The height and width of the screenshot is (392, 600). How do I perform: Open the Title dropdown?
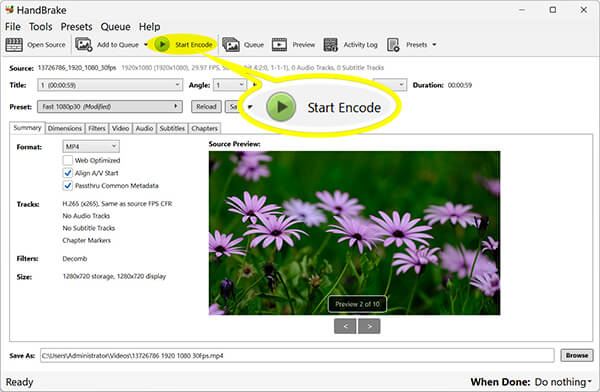click(110, 85)
